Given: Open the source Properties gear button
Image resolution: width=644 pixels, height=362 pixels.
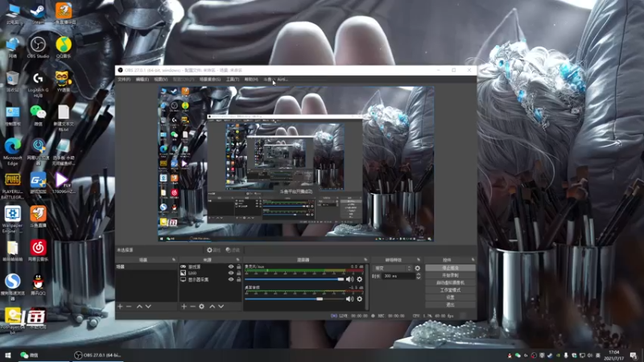Looking at the screenshot, I should (213, 250).
